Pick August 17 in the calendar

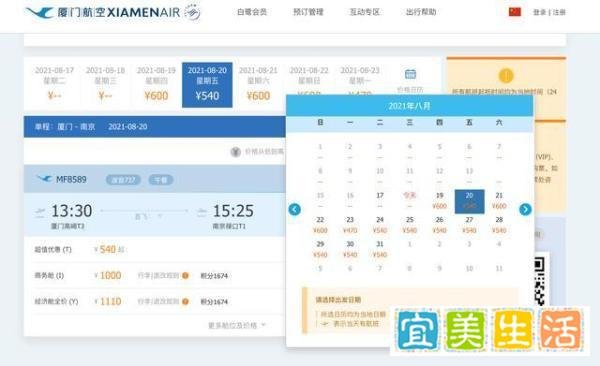[380, 201]
